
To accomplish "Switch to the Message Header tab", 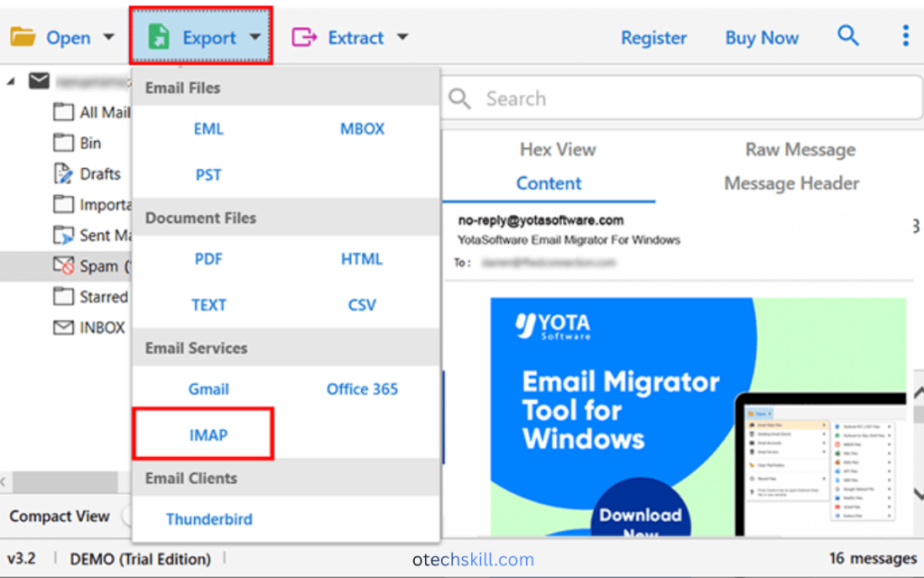I will 791,183.
